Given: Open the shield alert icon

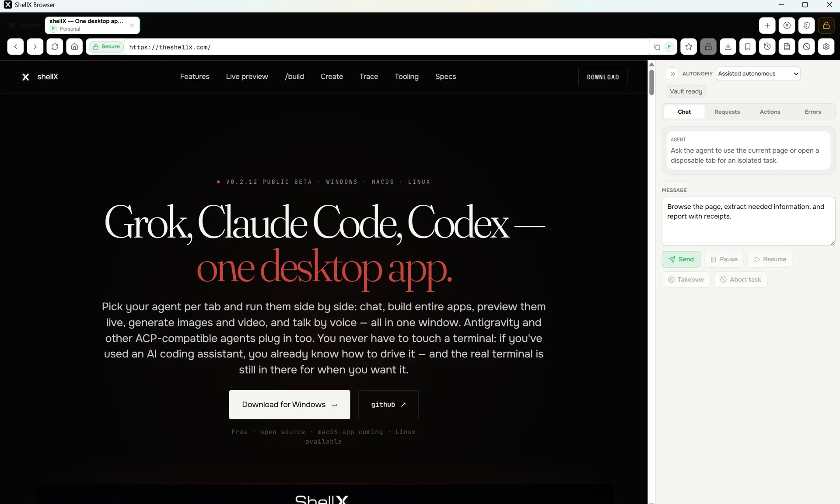Looking at the screenshot, I should 807,25.
